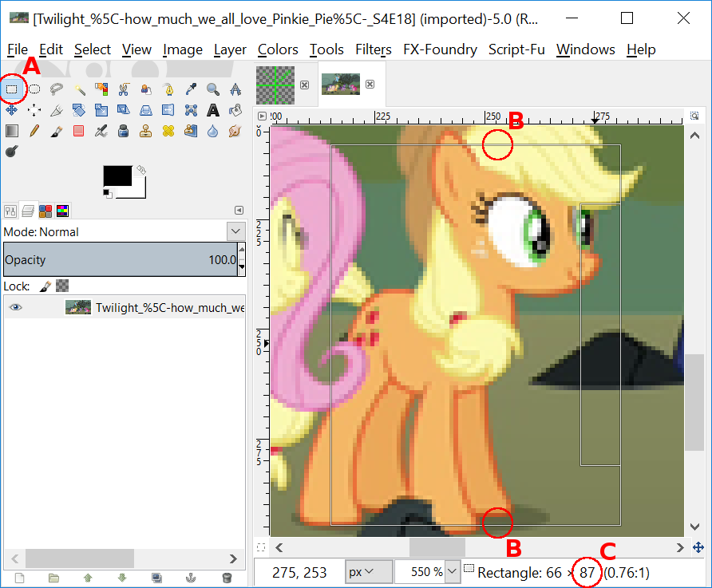Switch to the Channels tab

[x=45, y=211]
